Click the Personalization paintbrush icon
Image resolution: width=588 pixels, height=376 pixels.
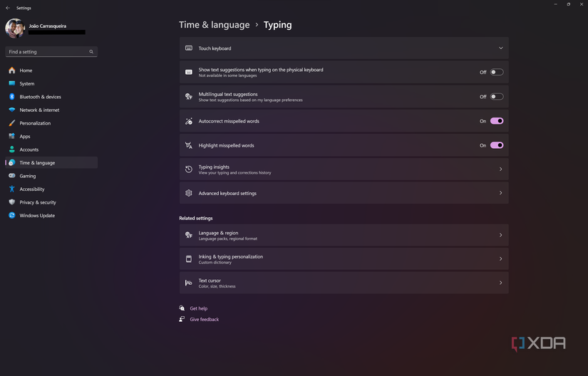[x=12, y=123]
